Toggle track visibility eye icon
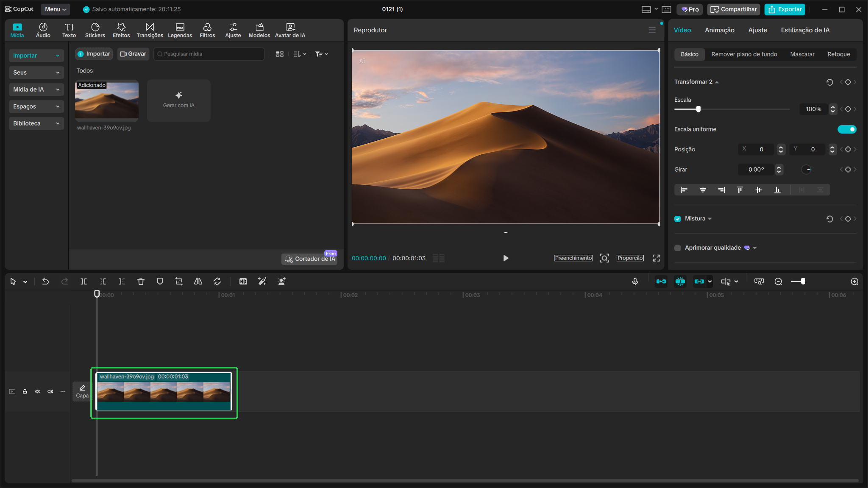This screenshot has height=488, width=868. tap(38, 391)
